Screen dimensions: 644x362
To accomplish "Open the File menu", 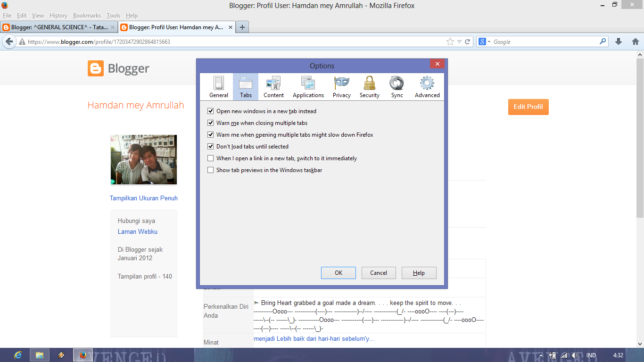I will (x=7, y=16).
